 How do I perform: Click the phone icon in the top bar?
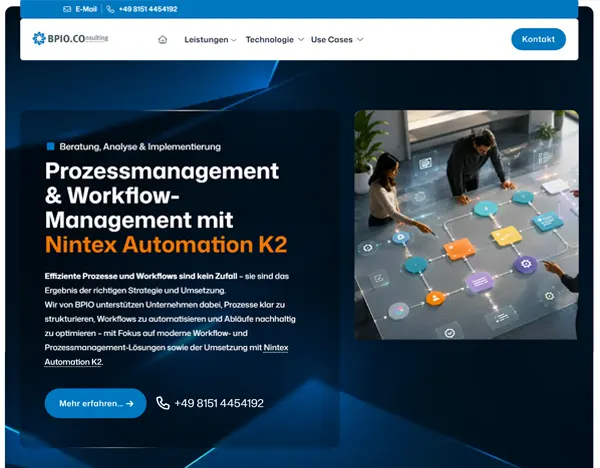click(110, 9)
